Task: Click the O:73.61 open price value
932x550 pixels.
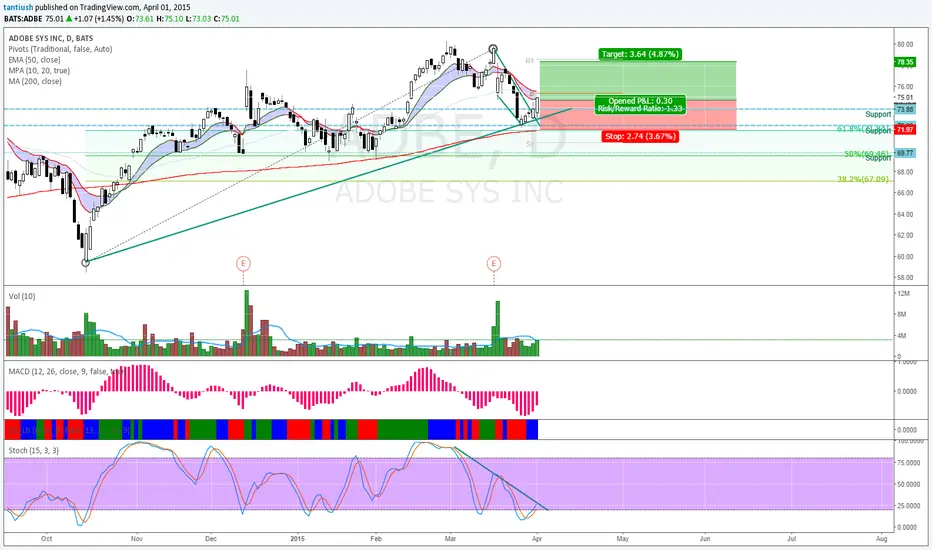Action: pyautogui.click(x=141, y=19)
